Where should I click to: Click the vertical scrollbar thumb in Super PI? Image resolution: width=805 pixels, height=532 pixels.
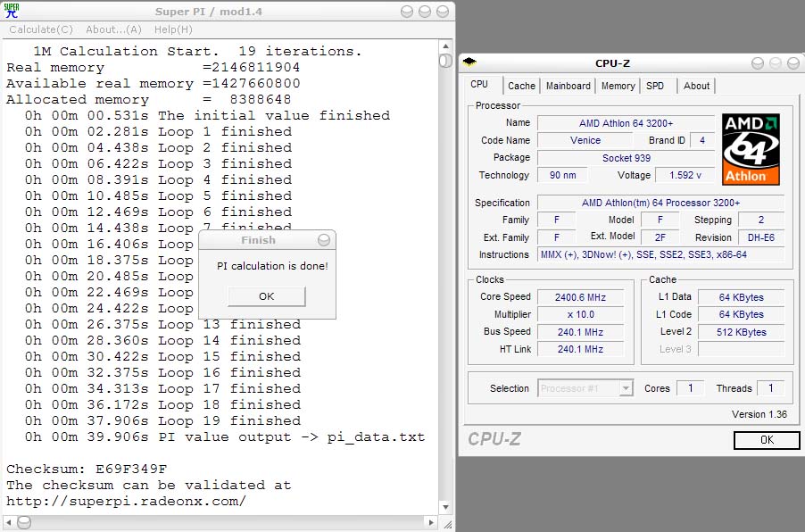(x=445, y=61)
